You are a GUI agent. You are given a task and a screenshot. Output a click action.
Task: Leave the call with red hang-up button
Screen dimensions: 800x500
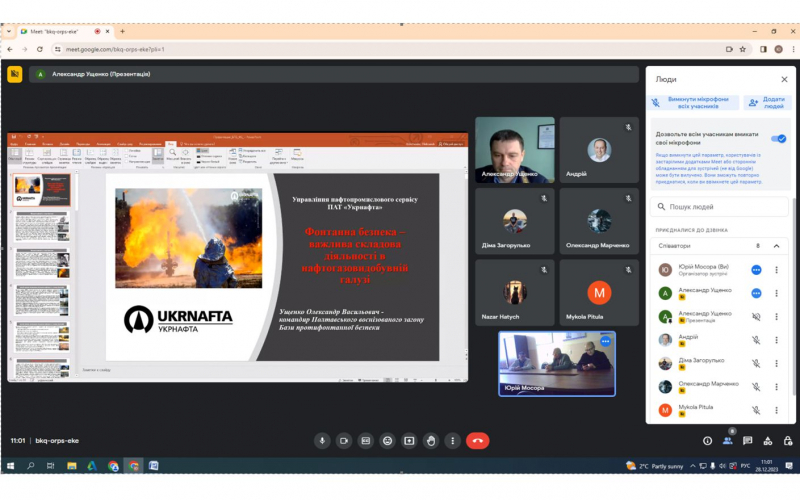478,441
